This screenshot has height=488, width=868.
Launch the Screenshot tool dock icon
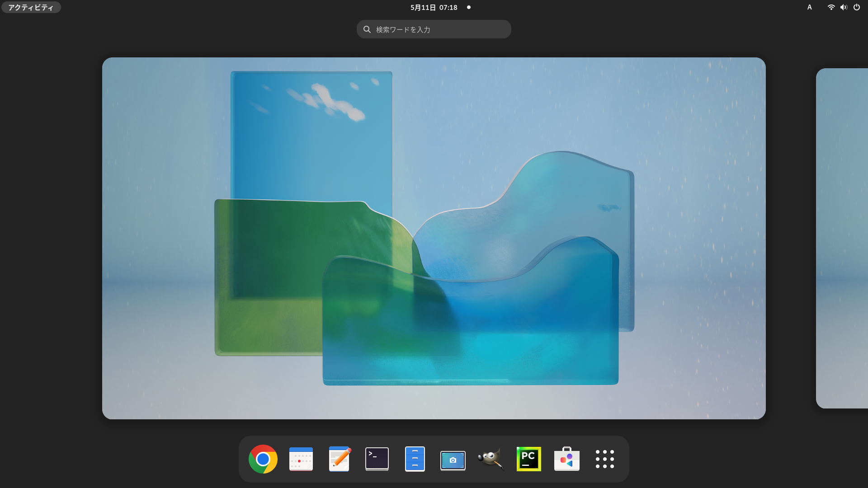tap(453, 460)
